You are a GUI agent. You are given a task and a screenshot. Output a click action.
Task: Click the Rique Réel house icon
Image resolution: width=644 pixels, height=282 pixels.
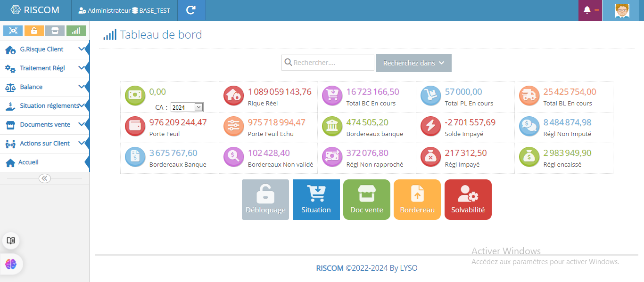click(x=233, y=96)
